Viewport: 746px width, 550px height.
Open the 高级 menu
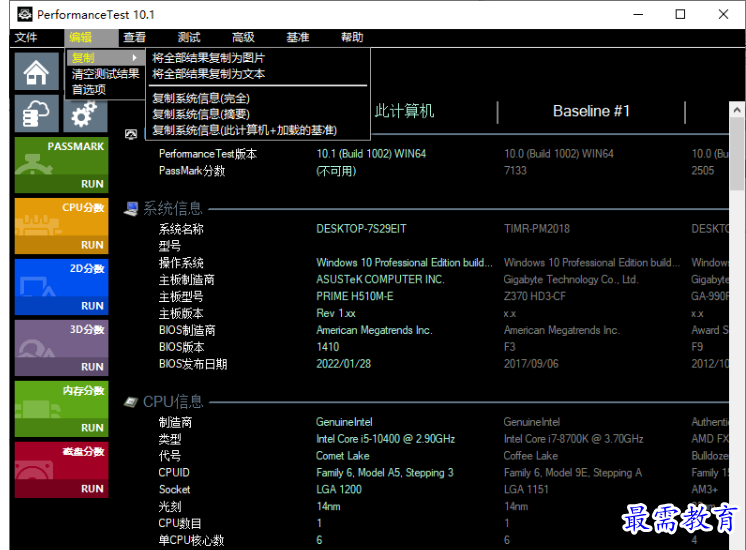pyautogui.click(x=243, y=38)
